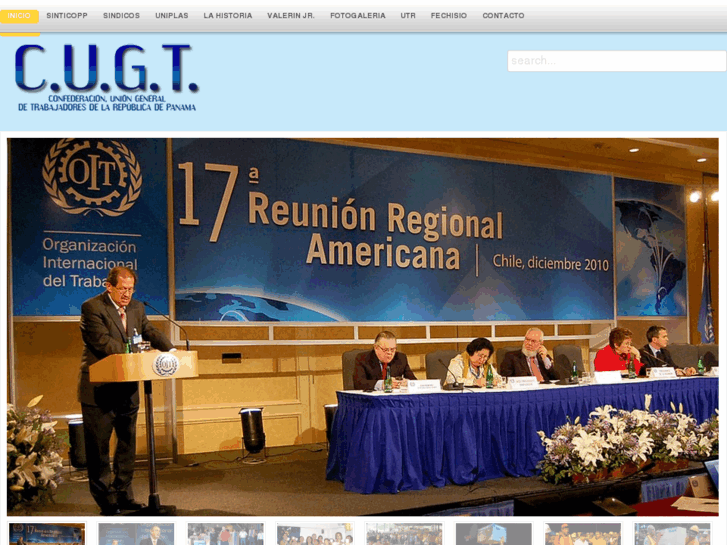
Task: Select the third slideshow thumbnail of group outdoors
Action: point(225,534)
